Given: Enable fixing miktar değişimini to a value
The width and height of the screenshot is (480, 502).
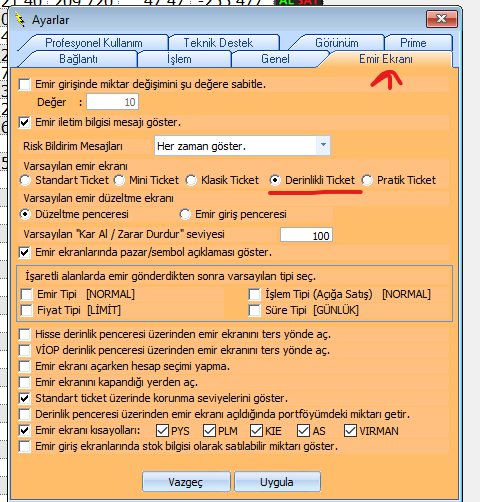Looking at the screenshot, I should click(x=25, y=84).
